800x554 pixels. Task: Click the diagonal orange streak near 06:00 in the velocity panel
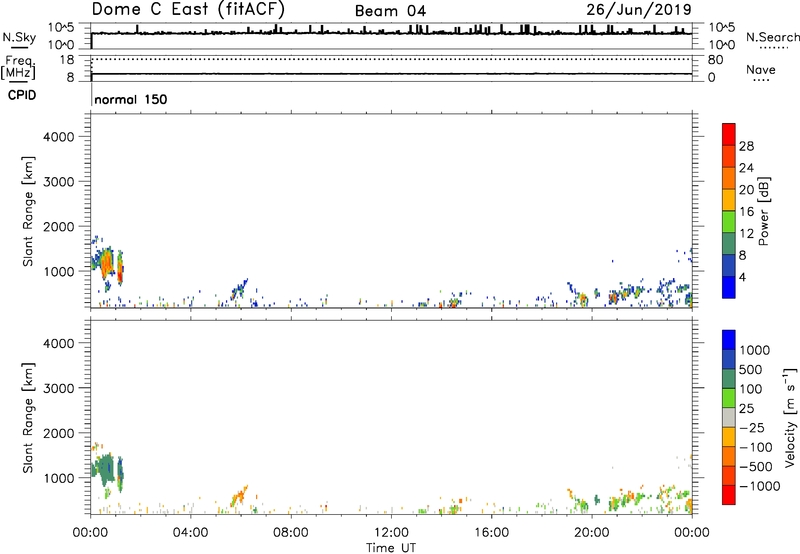tap(239, 496)
